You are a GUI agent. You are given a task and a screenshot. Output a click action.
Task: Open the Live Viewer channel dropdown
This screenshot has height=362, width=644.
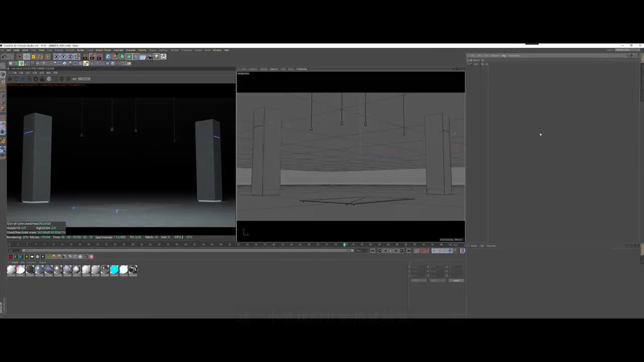pyautogui.click(x=85, y=79)
